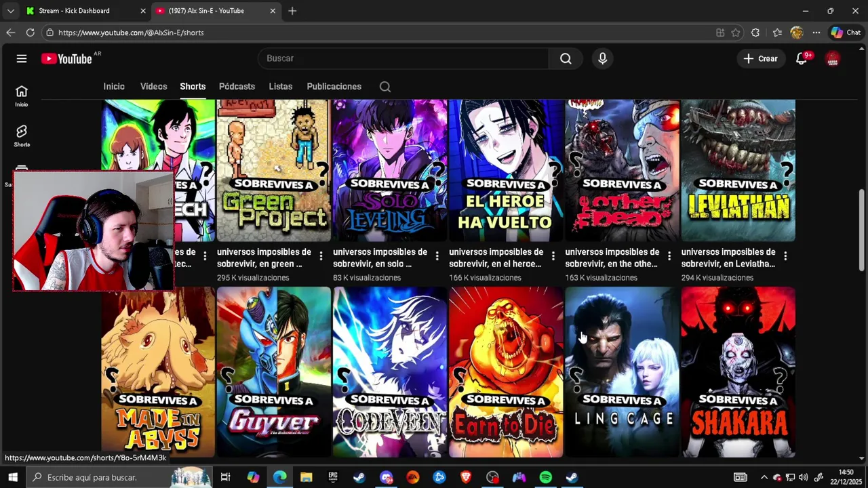Screen dimensions: 868x488
Task: Open Epic Games Launcher from the taskbar
Action: pos(333,477)
